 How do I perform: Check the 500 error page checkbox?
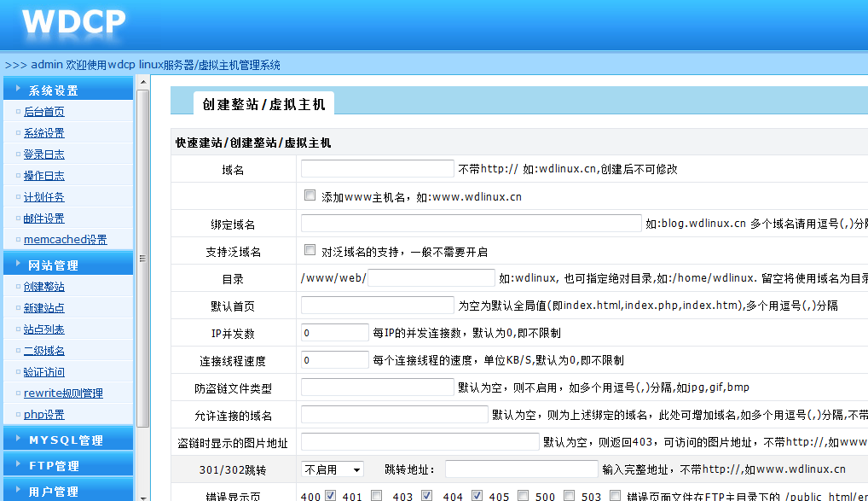coord(569,496)
